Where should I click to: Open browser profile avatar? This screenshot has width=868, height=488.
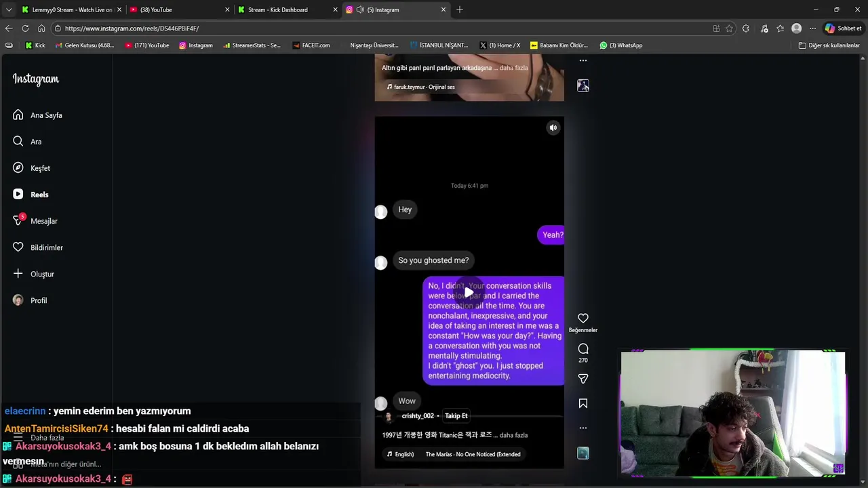coord(796,28)
